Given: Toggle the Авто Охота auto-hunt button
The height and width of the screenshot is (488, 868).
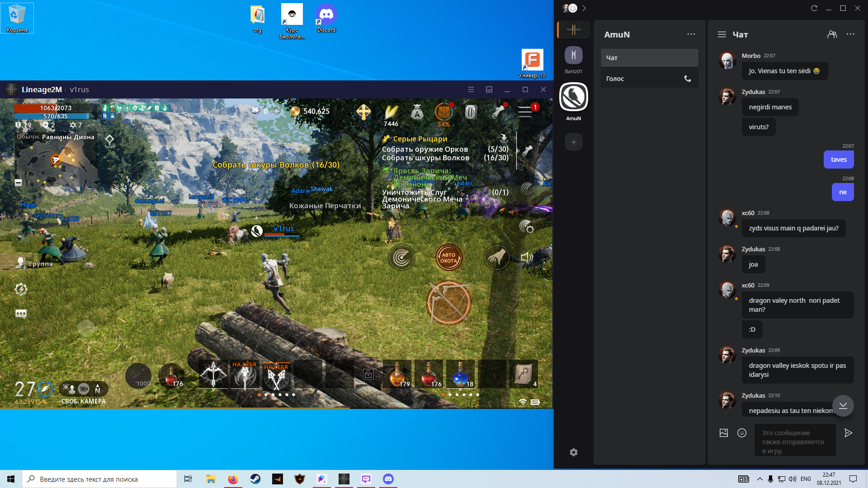Looking at the screenshot, I should pos(448,258).
